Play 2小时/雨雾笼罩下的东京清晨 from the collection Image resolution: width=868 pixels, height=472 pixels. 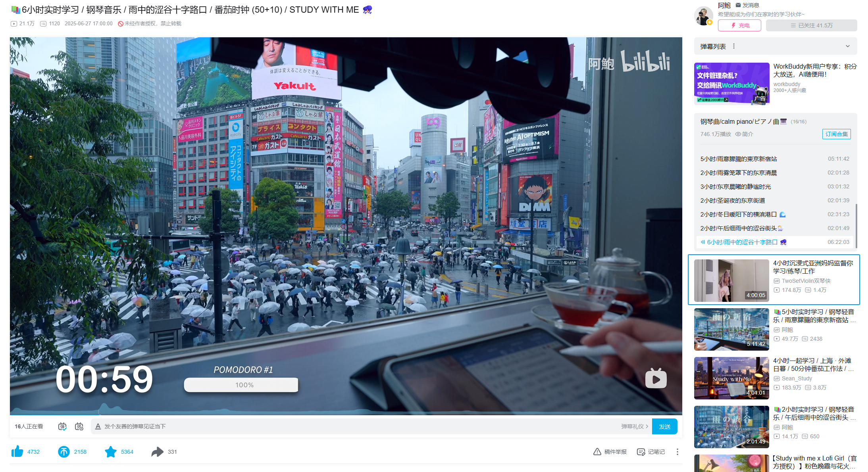pos(775,173)
